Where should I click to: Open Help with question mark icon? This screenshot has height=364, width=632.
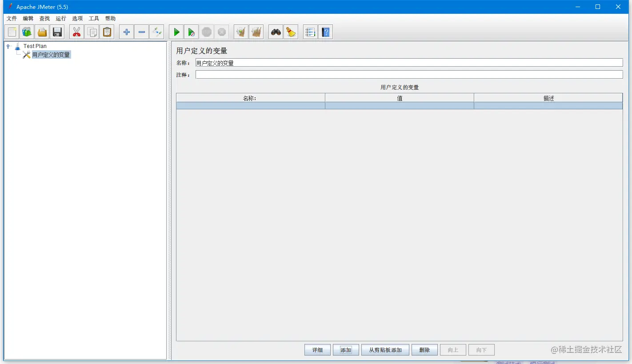[326, 32]
